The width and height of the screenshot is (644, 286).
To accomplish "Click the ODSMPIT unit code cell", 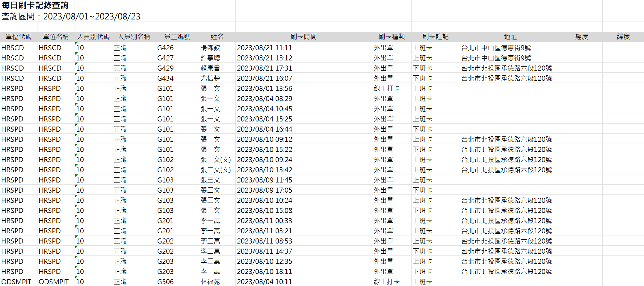I will pyautogui.click(x=16, y=282).
